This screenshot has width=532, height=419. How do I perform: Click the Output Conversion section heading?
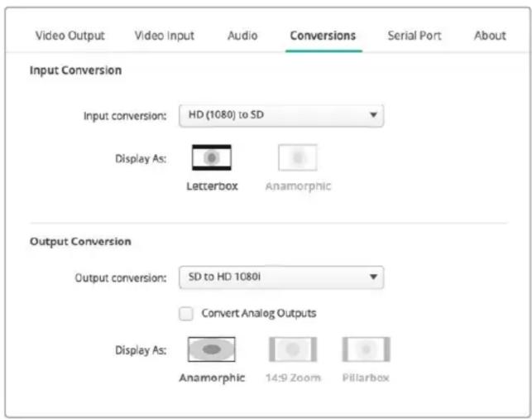click(80, 242)
